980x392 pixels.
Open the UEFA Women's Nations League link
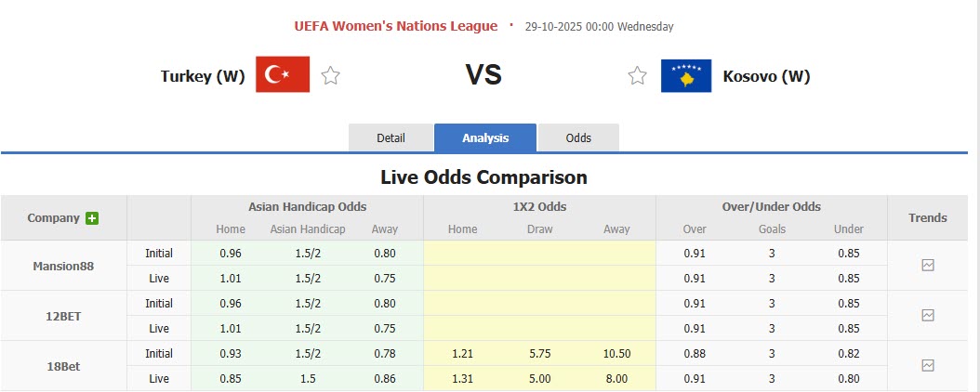click(x=396, y=26)
